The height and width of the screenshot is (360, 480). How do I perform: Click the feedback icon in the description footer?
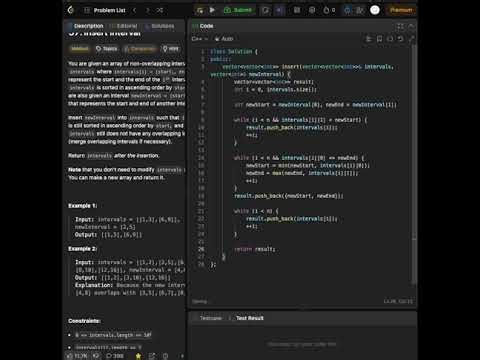165,356
